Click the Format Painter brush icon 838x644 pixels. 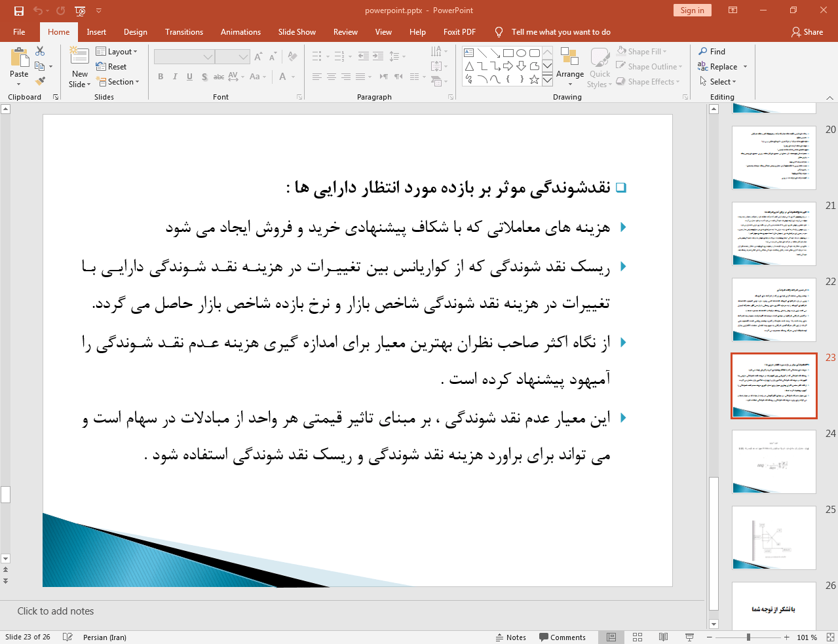click(x=40, y=81)
